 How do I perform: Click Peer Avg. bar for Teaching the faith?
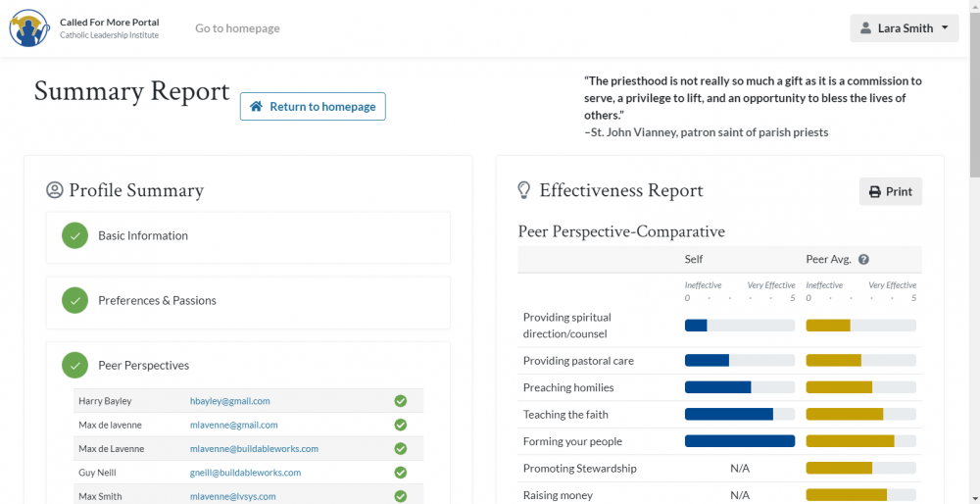861,414
